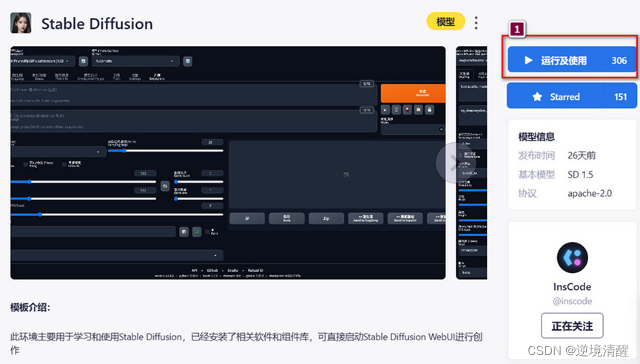Click the Stable Diffusion author avatar
Viewport: 640px width, 364px height.
21,23
